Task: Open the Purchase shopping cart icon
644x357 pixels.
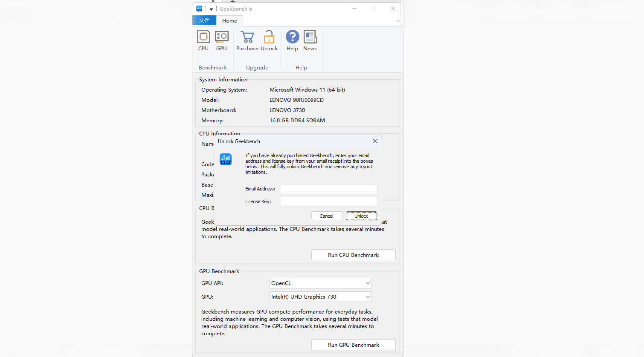Action: point(247,41)
